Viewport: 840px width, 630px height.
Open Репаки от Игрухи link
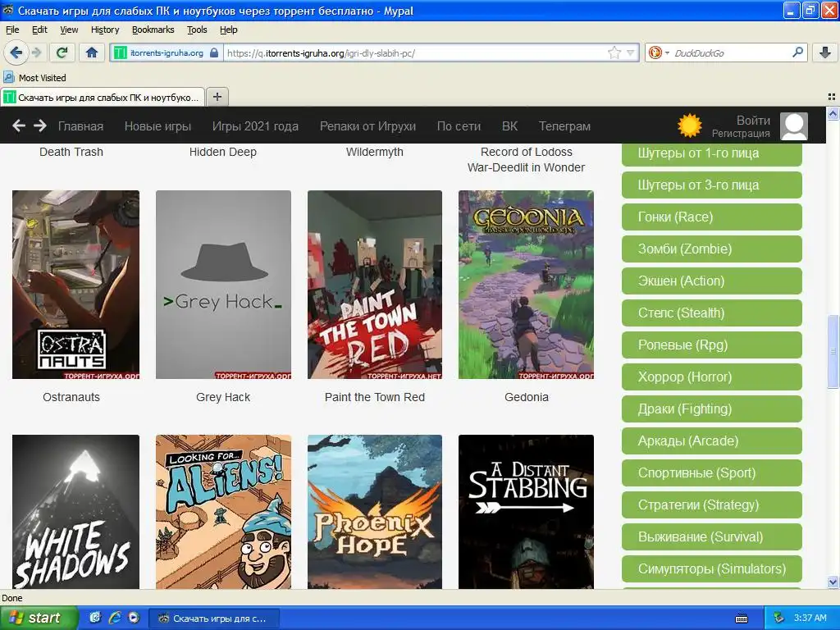pyautogui.click(x=368, y=126)
